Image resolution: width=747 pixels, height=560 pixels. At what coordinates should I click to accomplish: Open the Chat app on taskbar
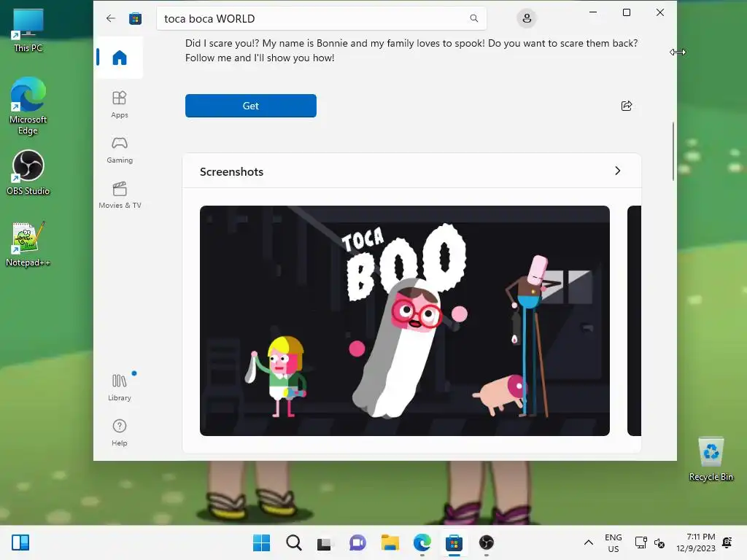click(x=357, y=542)
